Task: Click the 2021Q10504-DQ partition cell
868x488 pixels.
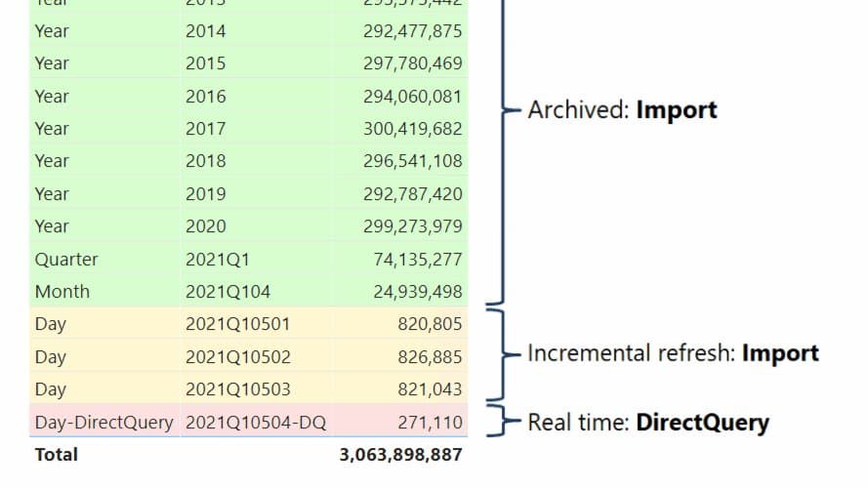Action: tap(256, 423)
